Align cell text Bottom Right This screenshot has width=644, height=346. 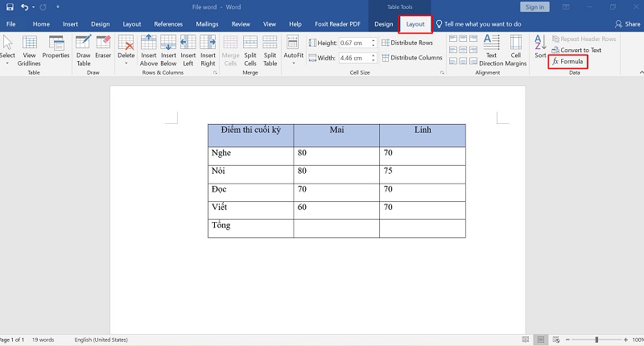pyautogui.click(x=473, y=60)
